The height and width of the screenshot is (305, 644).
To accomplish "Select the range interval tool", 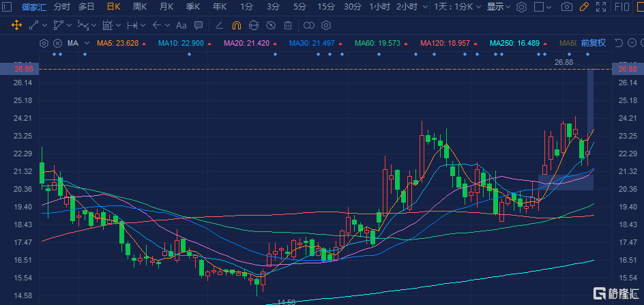I will (x=132, y=25).
